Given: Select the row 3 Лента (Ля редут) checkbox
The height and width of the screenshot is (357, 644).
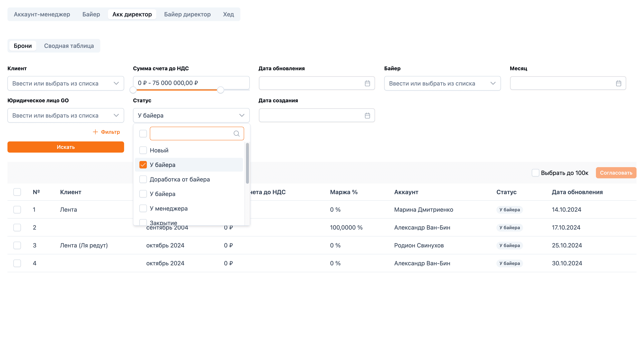Looking at the screenshot, I should click(17, 245).
